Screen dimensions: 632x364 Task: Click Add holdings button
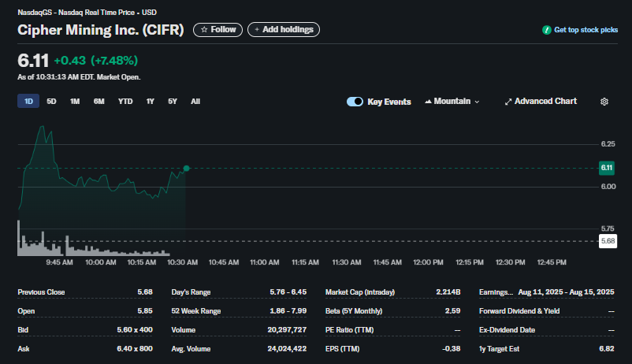click(284, 29)
